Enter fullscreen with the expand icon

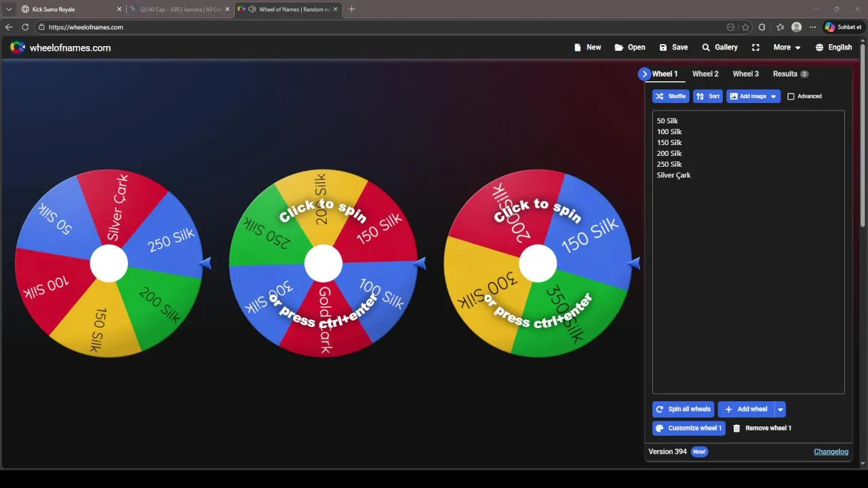click(755, 47)
